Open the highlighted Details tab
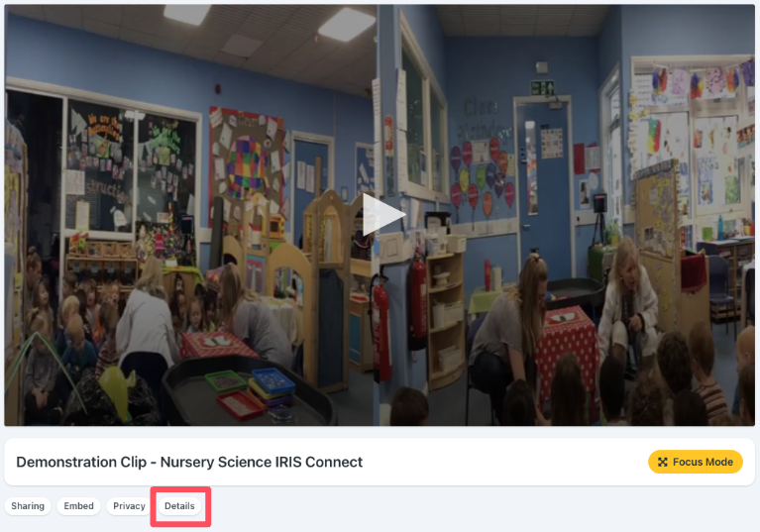 (x=179, y=506)
